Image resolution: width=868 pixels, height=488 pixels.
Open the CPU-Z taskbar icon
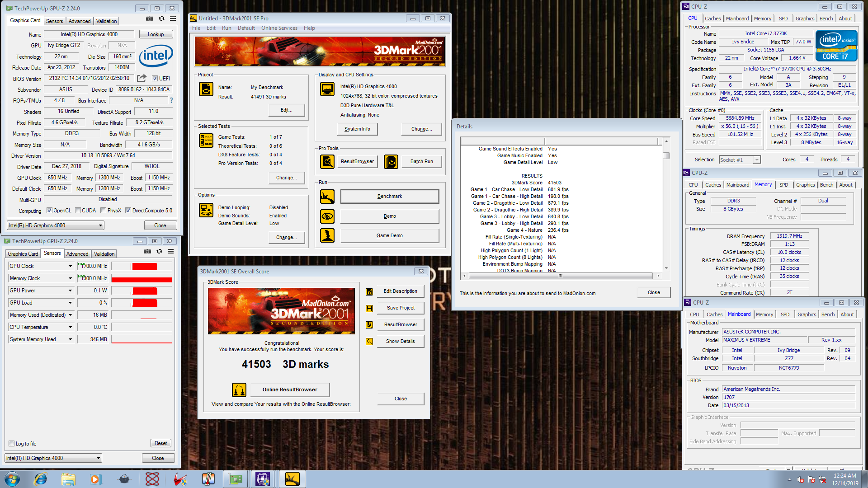(263, 479)
